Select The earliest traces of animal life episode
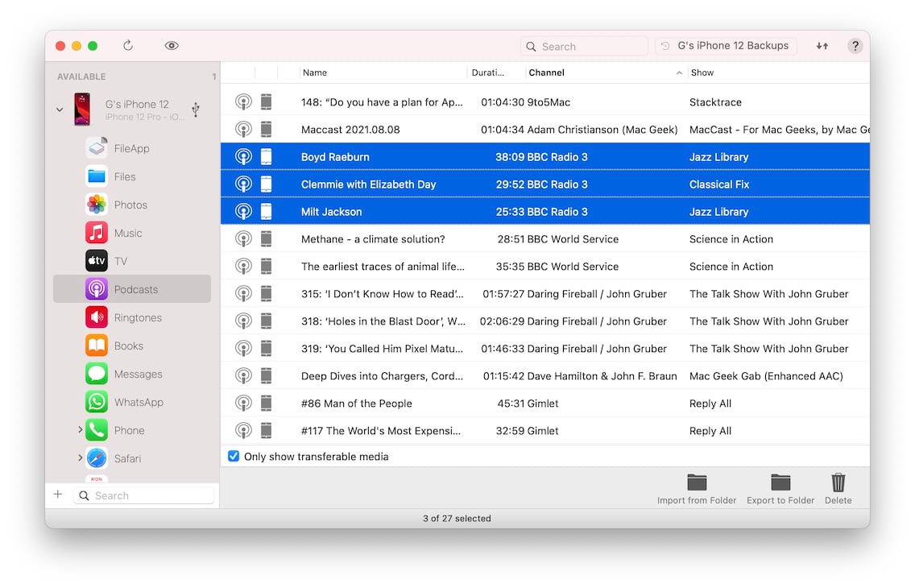 pyautogui.click(x=545, y=266)
